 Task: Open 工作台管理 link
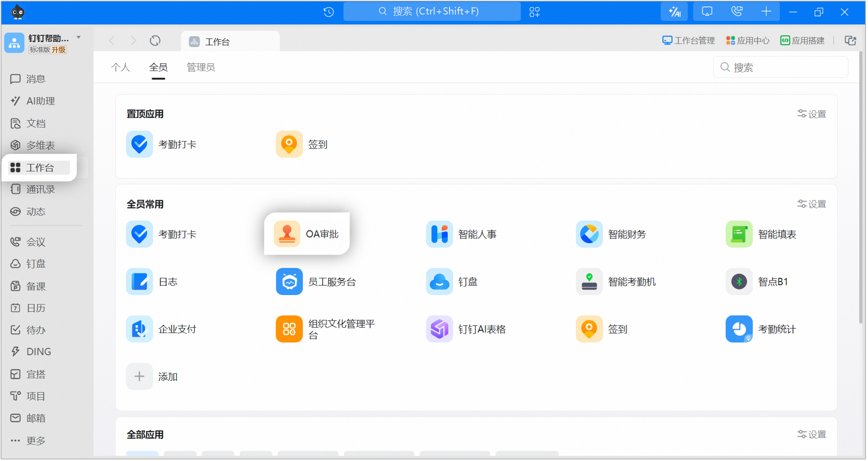pos(689,41)
